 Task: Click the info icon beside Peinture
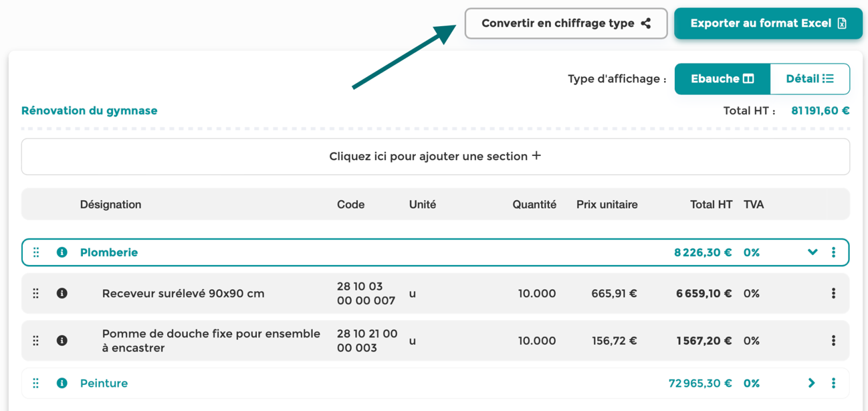(62, 383)
